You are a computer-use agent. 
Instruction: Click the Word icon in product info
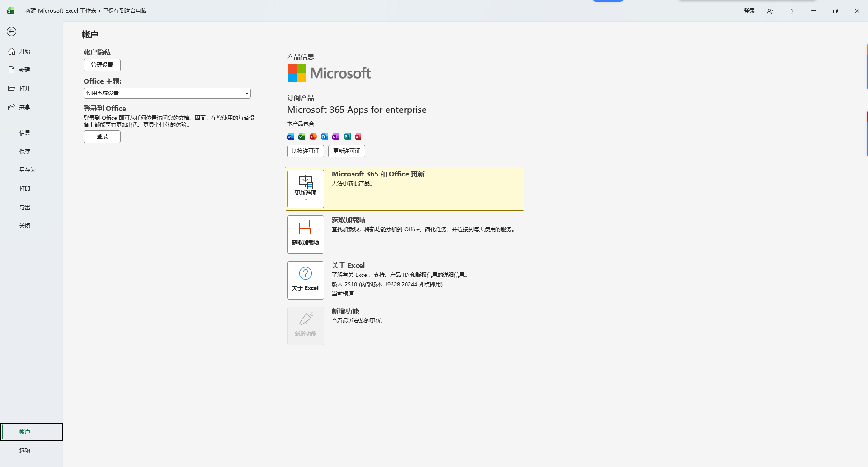(290, 137)
